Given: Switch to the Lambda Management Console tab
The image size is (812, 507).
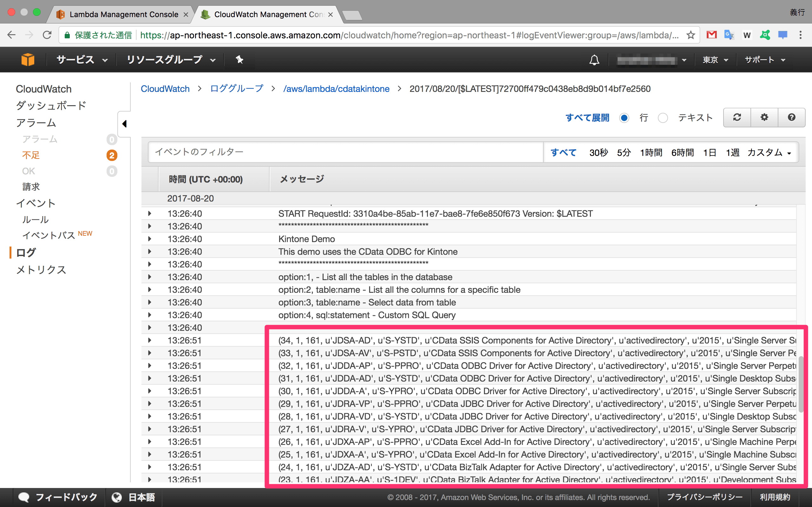Looking at the screenshot, I should (123, 14).
